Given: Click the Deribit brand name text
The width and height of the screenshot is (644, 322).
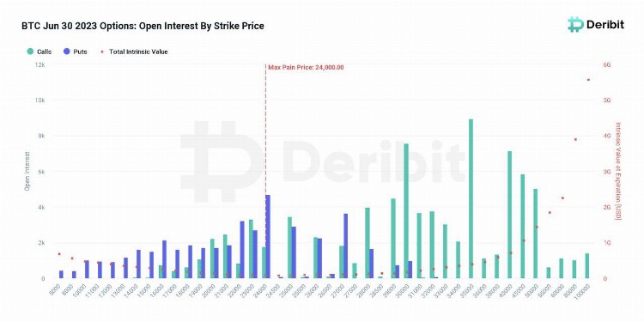Looking at the screenshot, I should tap(605, 25).
